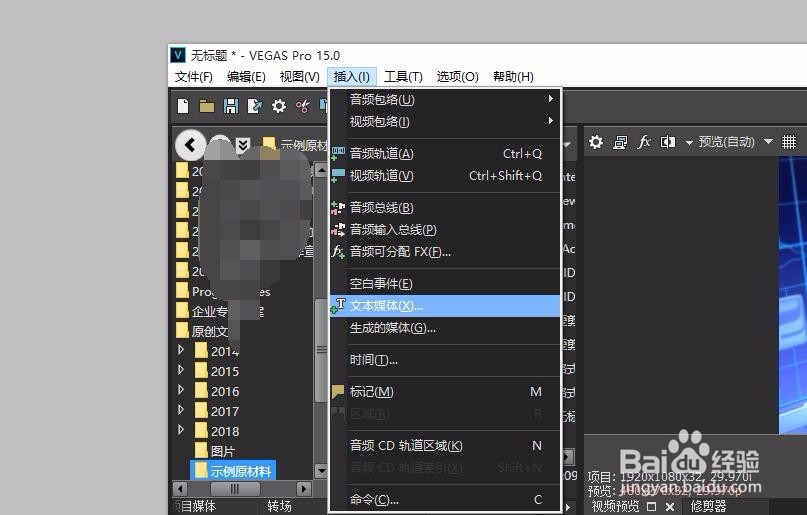
Task: Select 命令(C)... menu entry
Action: tap(445, 500)
